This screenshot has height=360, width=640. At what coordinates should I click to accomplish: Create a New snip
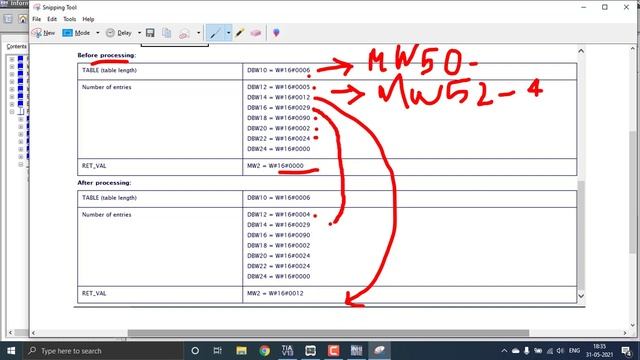pyautogui.click(x=44, y=33)
